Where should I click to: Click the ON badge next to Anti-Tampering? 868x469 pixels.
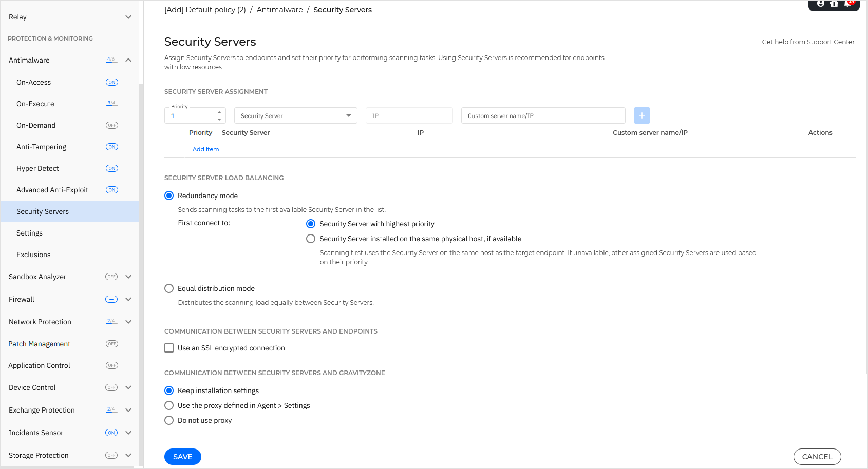tap(111, 147)
